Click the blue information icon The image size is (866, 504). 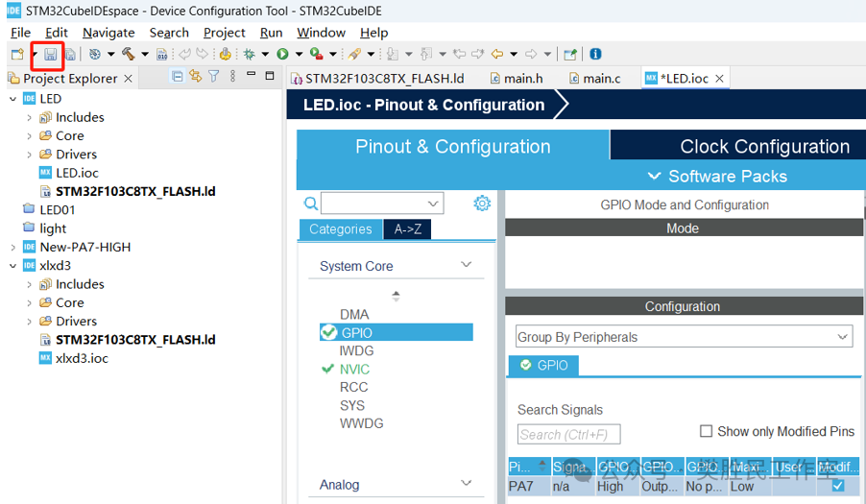pyautogui.click(x=595, y=54)
